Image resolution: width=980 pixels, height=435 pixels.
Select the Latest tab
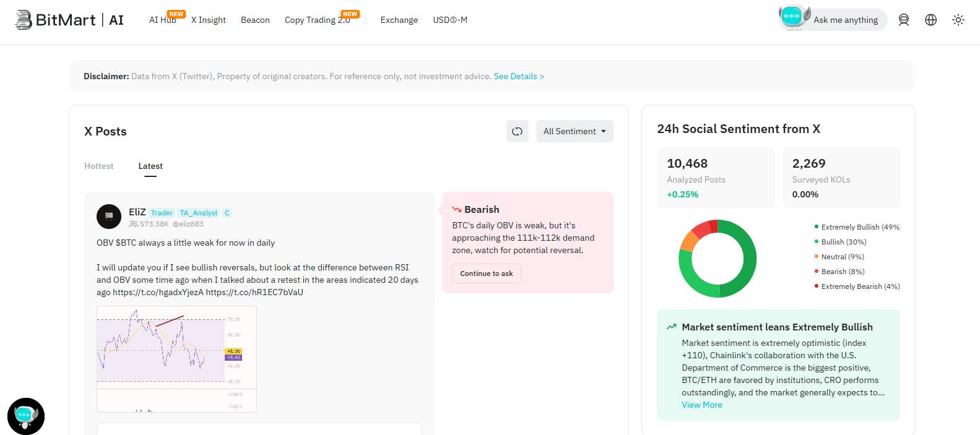(x=150, y=166)
